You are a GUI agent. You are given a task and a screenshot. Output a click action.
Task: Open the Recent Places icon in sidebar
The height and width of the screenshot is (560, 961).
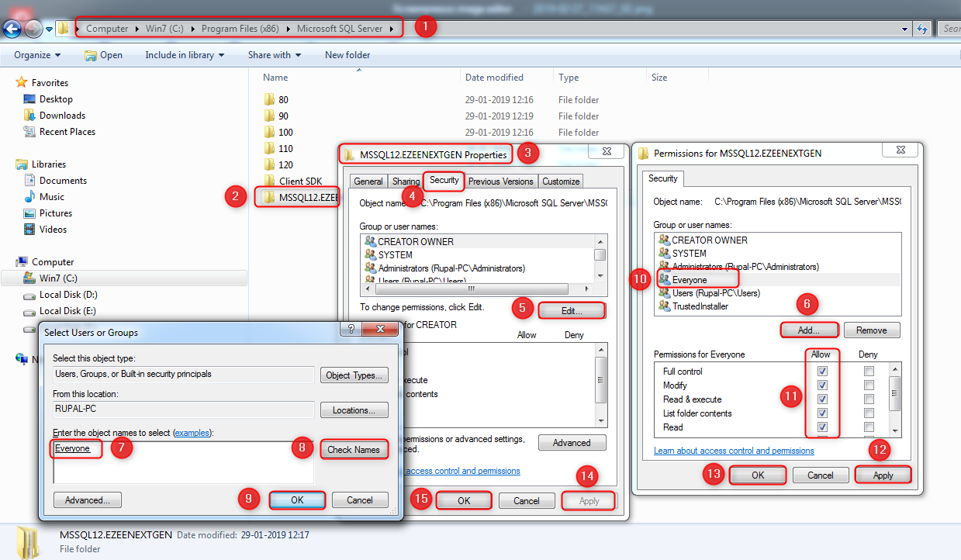click(29, 132)
